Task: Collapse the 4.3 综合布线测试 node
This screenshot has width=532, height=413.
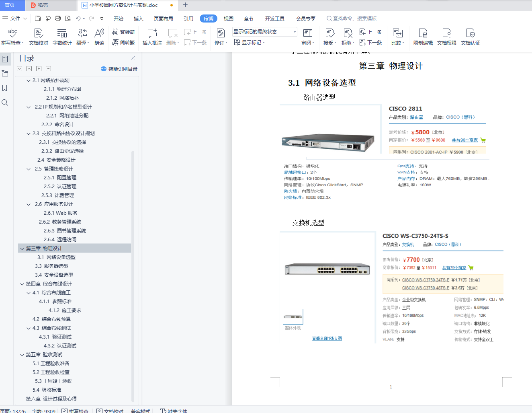Action: click(x=29, y=328)
